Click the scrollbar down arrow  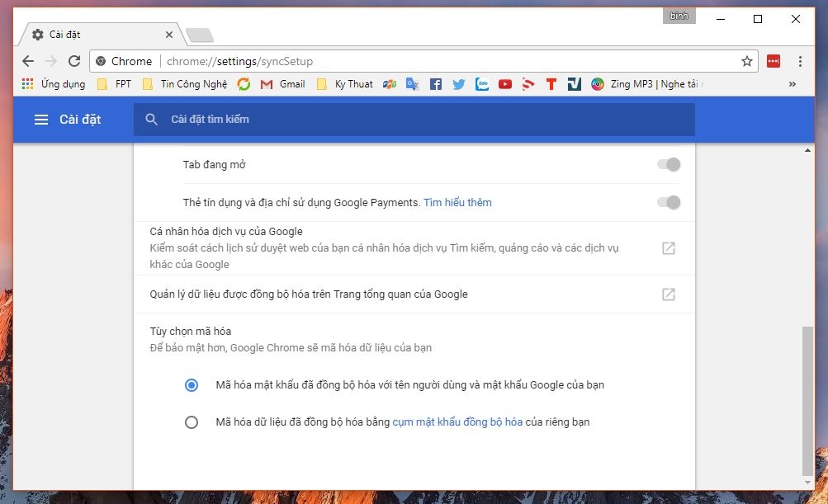pos(807,483)
